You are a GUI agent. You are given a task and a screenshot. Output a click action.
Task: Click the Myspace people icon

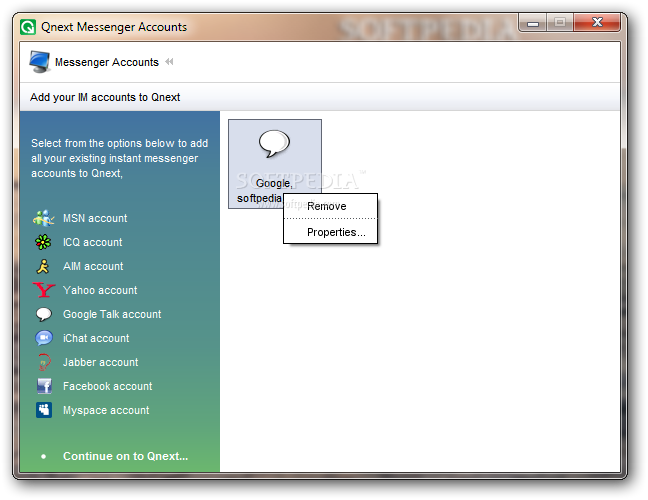44,410
